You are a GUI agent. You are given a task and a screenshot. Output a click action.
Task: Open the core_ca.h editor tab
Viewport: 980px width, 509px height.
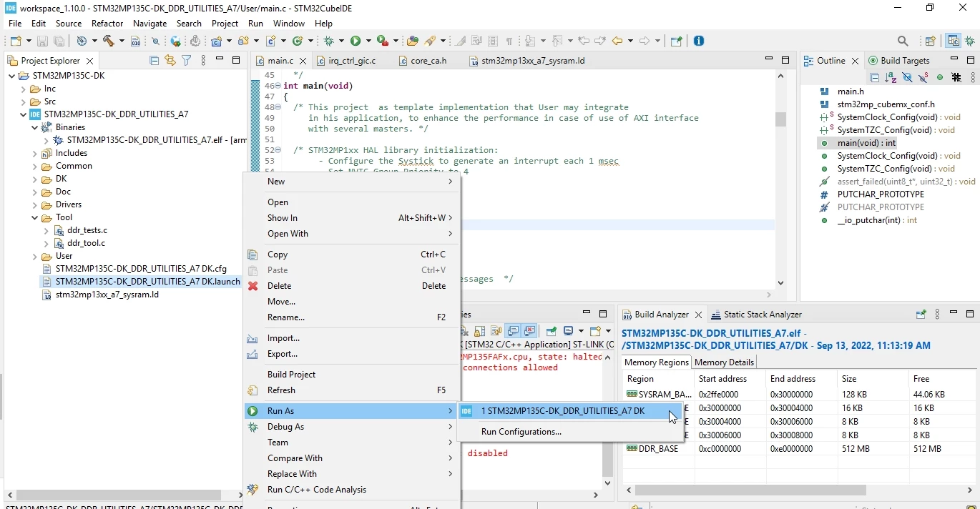point(422,61)
